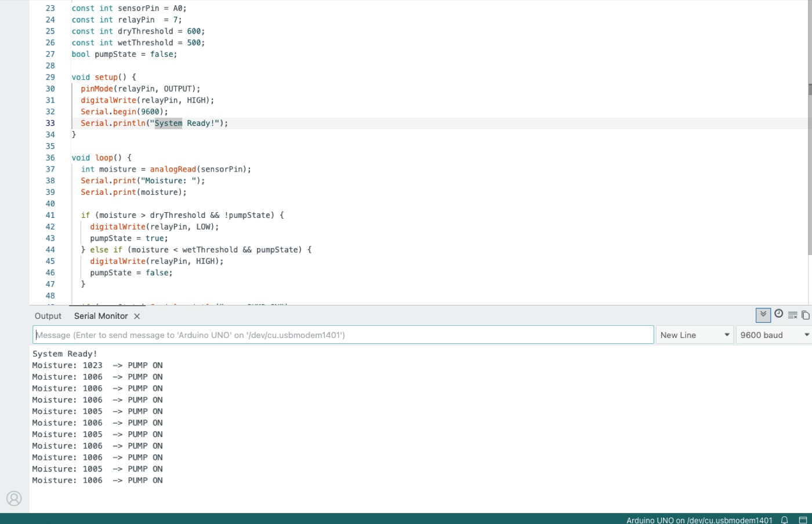Toggle autoscroll in the Serial Monitor
The image size is (812, 524).
pyautogui.click(x=763, y=315)
